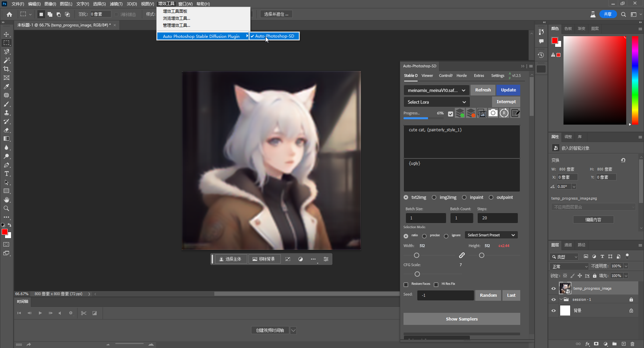Click the camera snapshot icon in the plugin panel

pos(493,113)
